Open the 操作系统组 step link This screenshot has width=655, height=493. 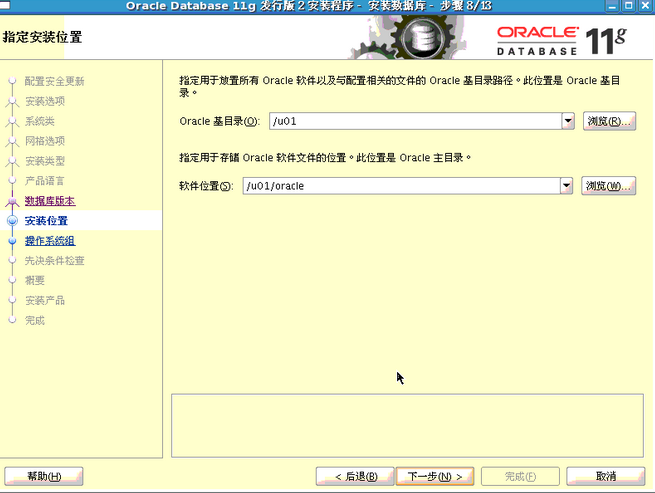[x=50, y=241]
